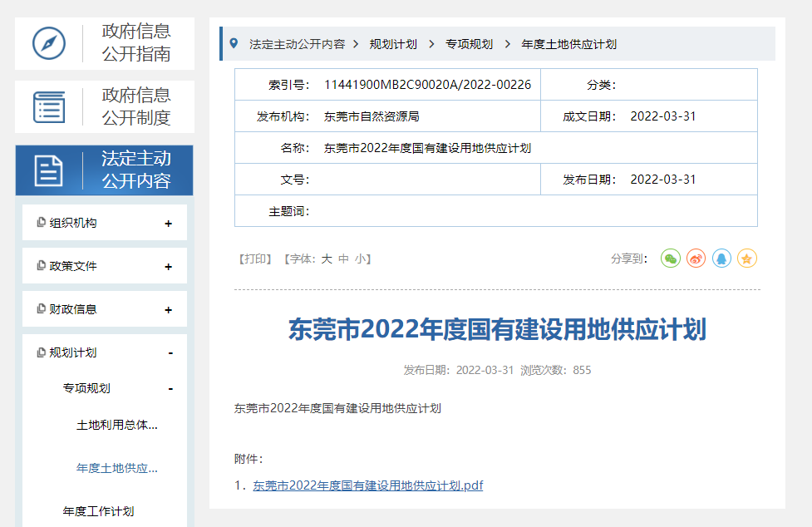812x527 pixels.
Task: Expand the 财政信息 menu
Action: pos(169,310)
